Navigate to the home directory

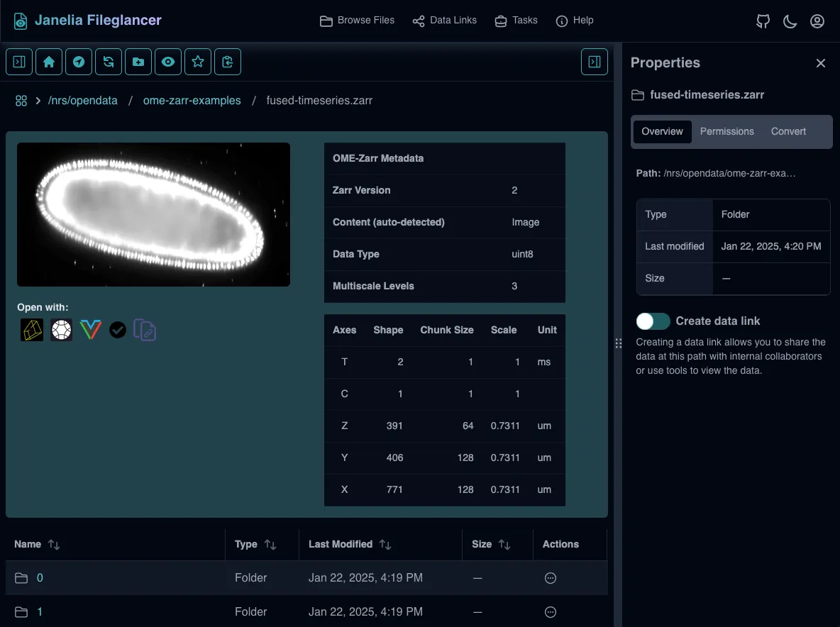[48, 62]
